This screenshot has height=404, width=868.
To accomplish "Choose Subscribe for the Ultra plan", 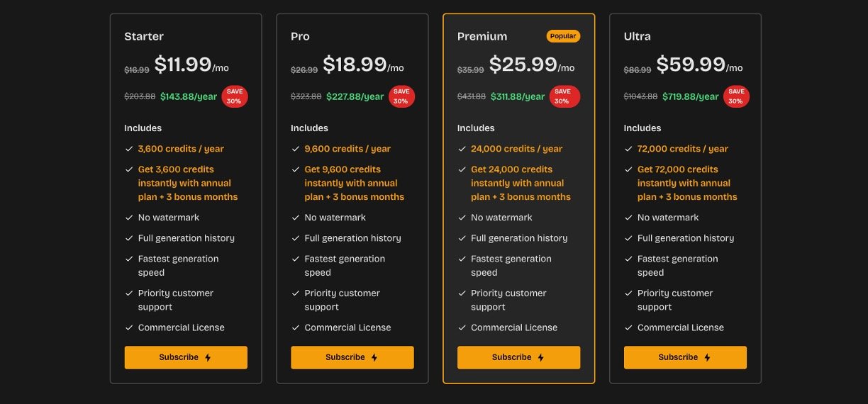I will [685, 357].
